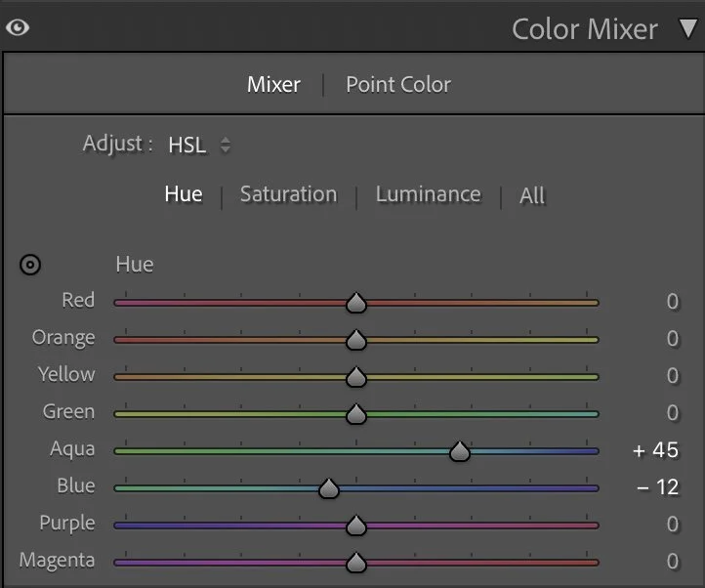Select the Mixer tab
Image resolution: width=705 pixels, height=588 pixels.
[273, 85]
